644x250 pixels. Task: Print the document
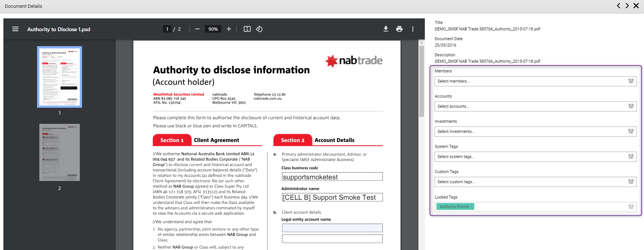tap(399, 29)
